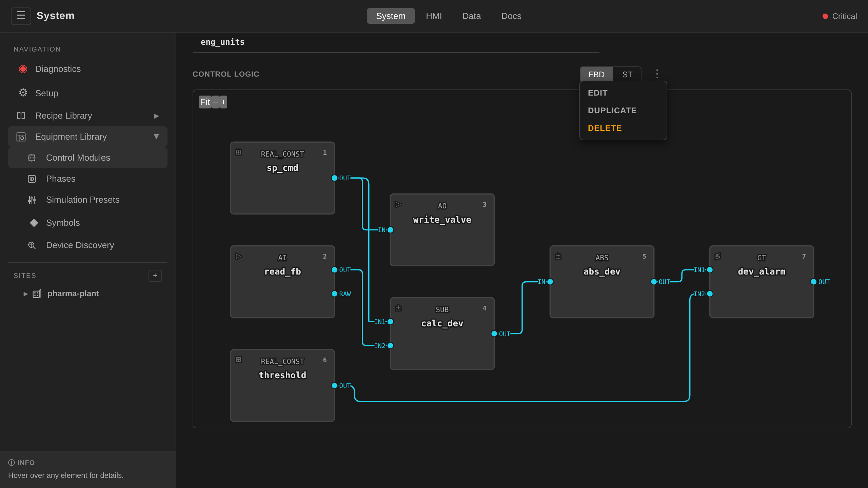Click the OUT port of sp_cmd block
Image resolution: width=868 pixels, height=488 pixels.
pyautogui.click(x=334, y=178)
